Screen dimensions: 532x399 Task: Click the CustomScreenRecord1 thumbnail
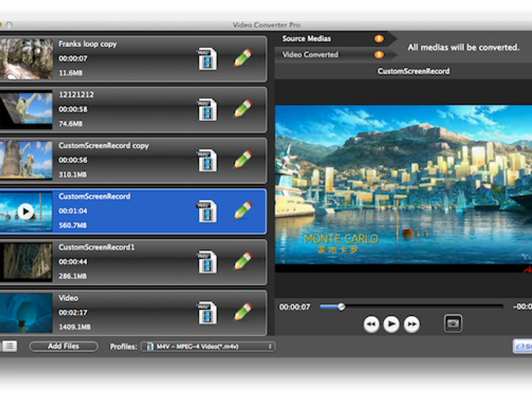[26, 262]
